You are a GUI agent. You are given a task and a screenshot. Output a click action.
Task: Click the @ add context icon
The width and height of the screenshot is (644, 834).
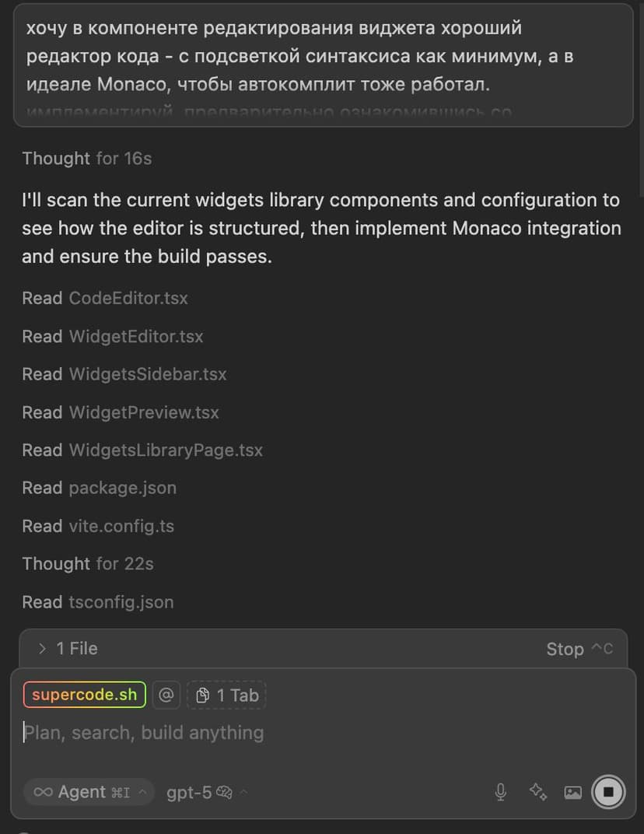coord(166,695)
